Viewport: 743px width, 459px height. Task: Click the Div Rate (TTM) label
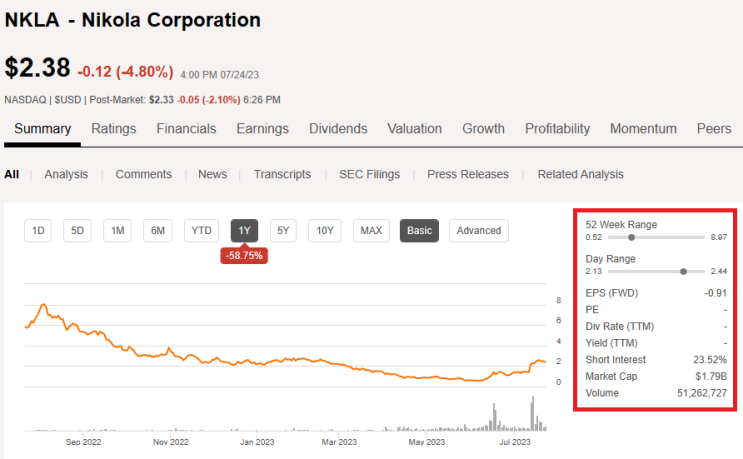point(619,326)
